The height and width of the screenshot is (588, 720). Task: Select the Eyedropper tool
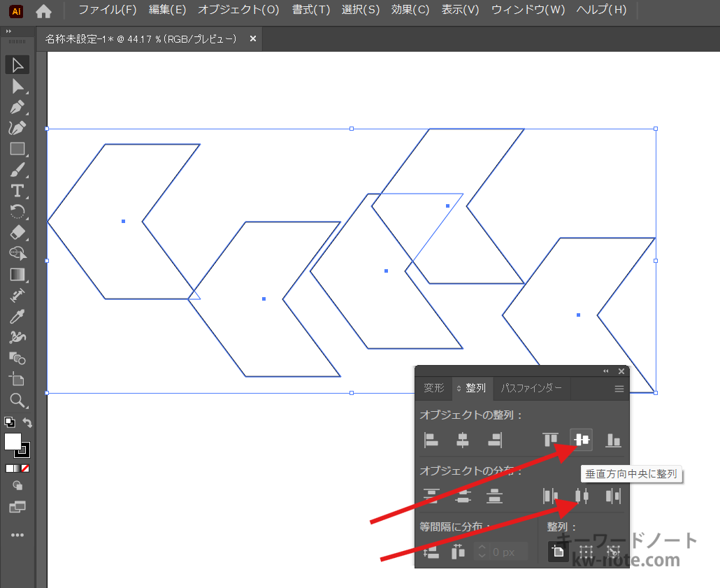click(17, 317)
